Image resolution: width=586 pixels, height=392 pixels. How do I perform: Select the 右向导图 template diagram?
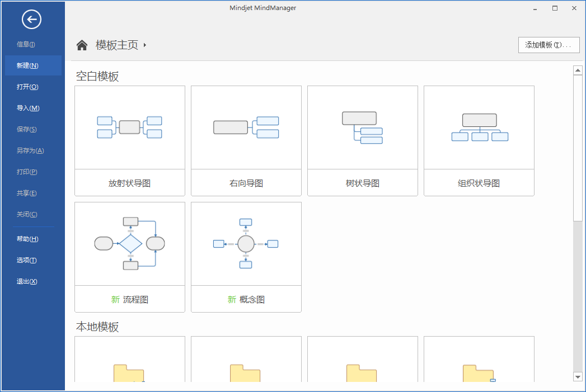click(246, 127)
